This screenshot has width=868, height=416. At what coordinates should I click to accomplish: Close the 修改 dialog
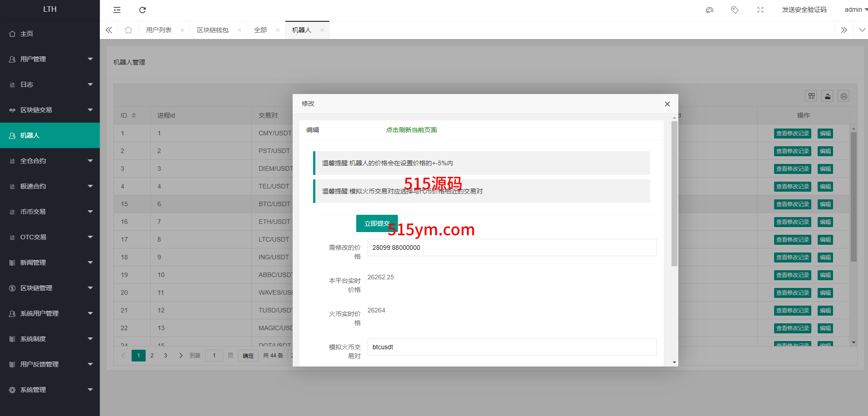[667, 104]
